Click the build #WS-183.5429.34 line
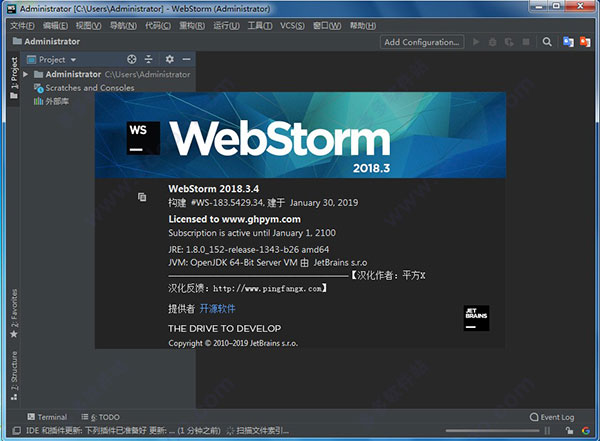This screenshot has width=600, height=441. click(263, 203)
